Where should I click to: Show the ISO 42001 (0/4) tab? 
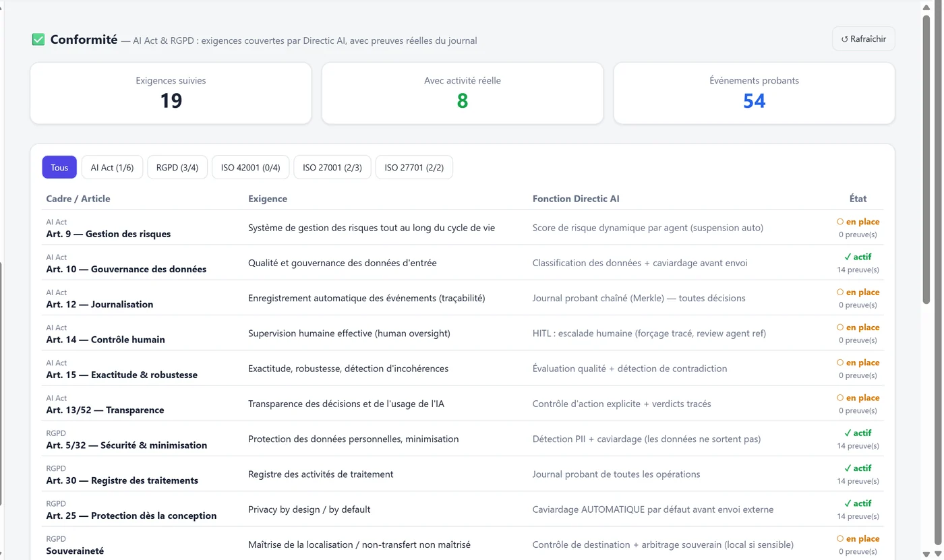coord(251,167)
